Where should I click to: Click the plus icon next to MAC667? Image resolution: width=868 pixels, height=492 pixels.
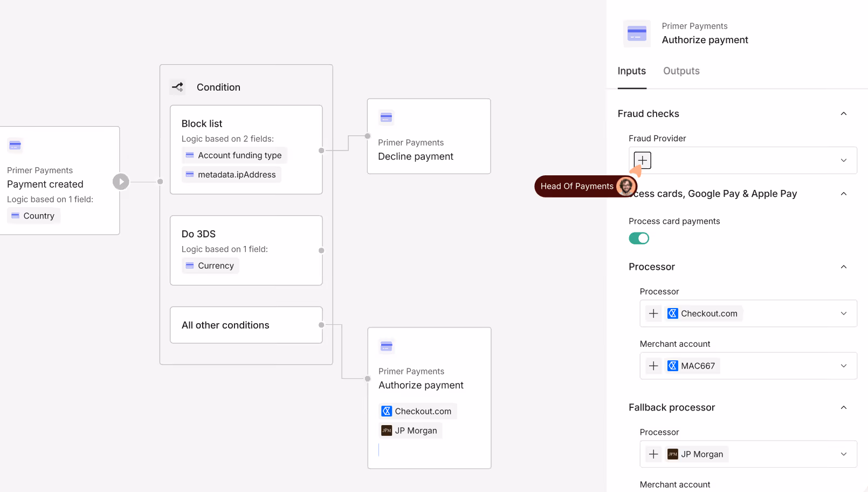pos(653,366)
